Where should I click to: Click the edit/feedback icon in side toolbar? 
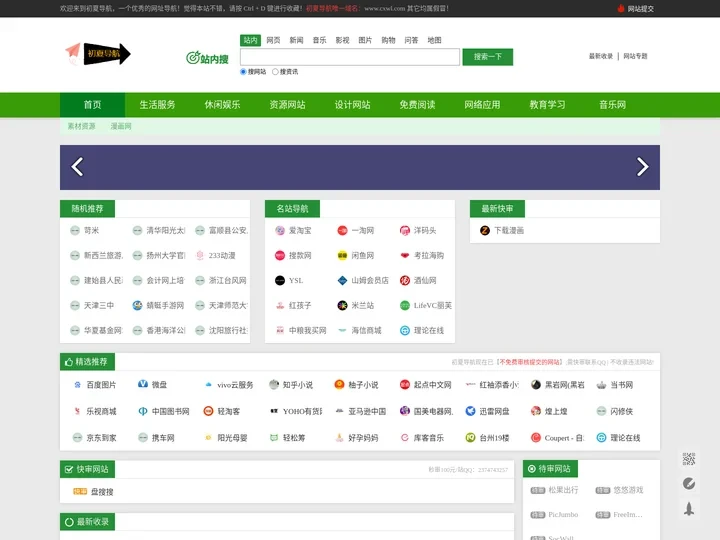tap(689, 484)
